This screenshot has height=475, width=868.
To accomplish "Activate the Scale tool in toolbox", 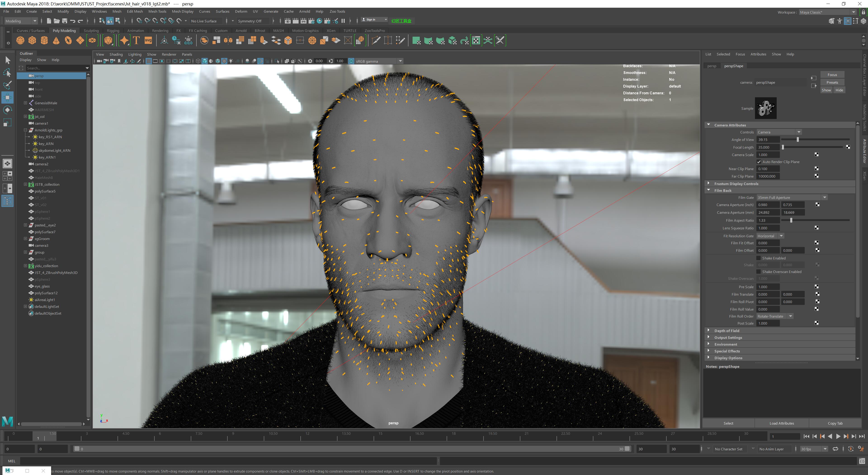I will tap(7, 122).
